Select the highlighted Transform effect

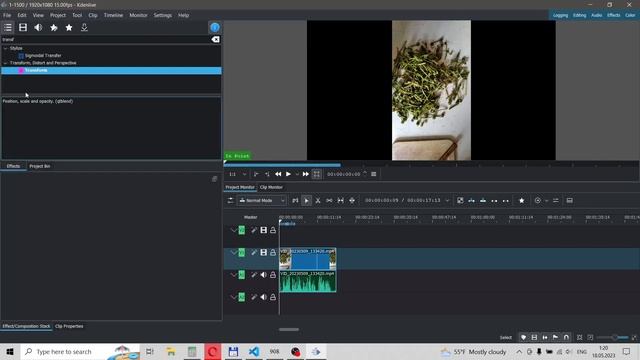[111, 70]
